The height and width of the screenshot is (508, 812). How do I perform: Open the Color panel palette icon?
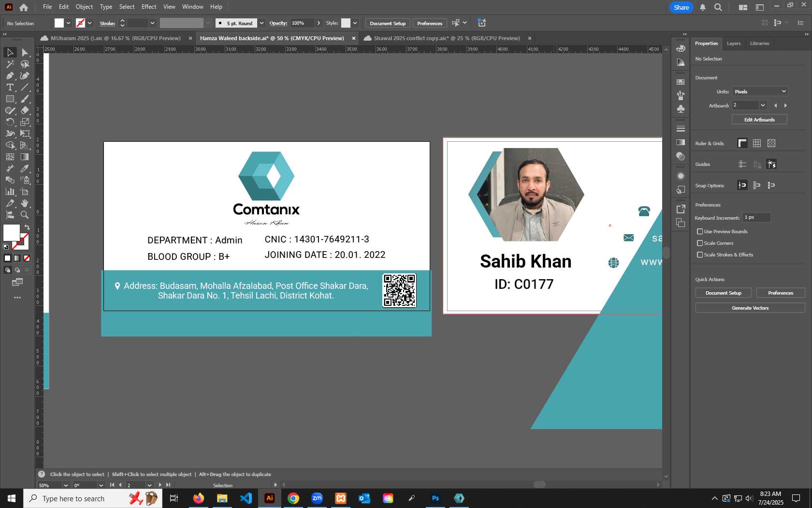[x=681, y=48]
